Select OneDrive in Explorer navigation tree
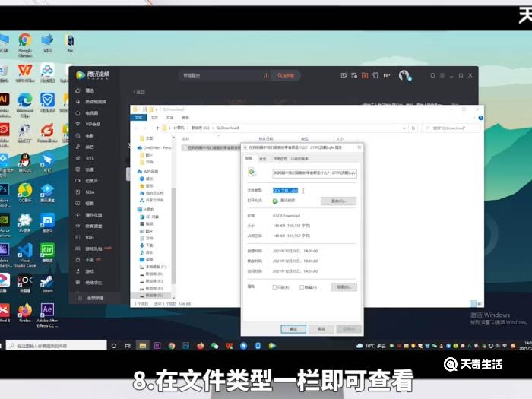 (x=155, y=148)
